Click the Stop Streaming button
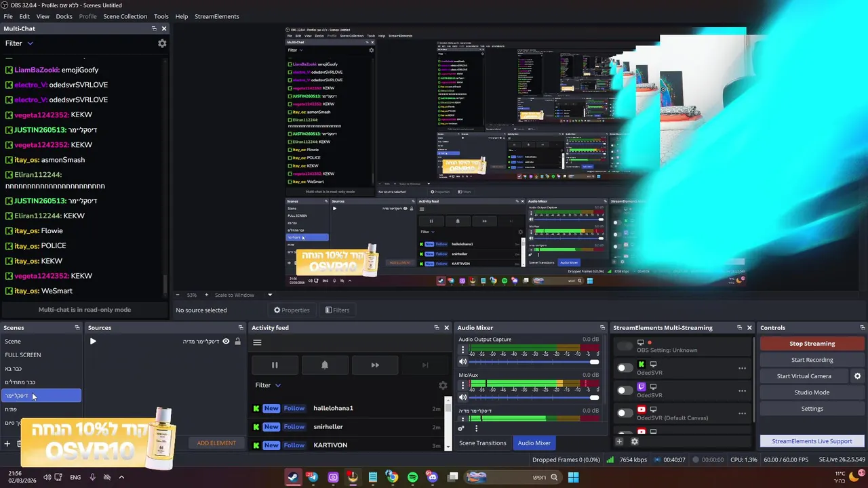The height and width of the screenshot is (488, 868). (812, 344)
